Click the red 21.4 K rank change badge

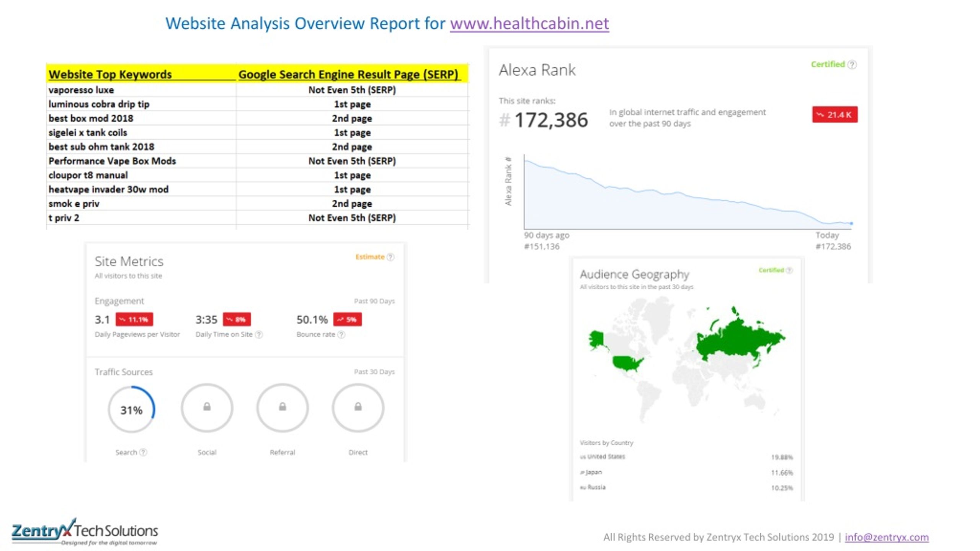point(835,115)
